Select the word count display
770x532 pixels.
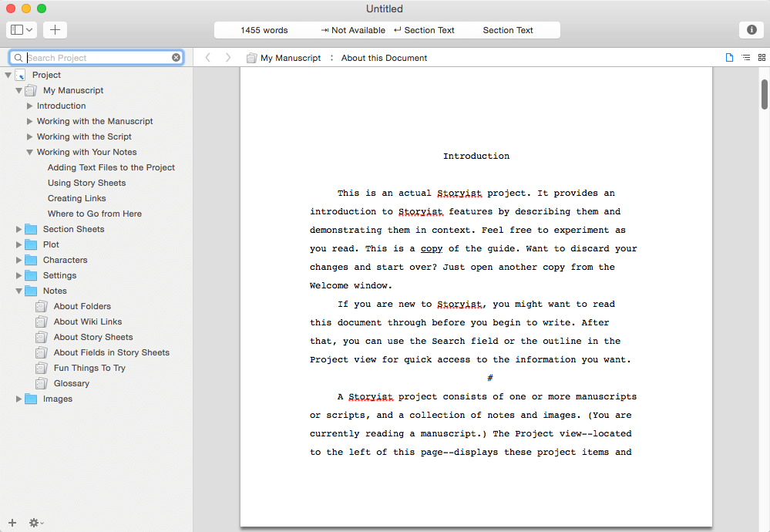point(264,30)
